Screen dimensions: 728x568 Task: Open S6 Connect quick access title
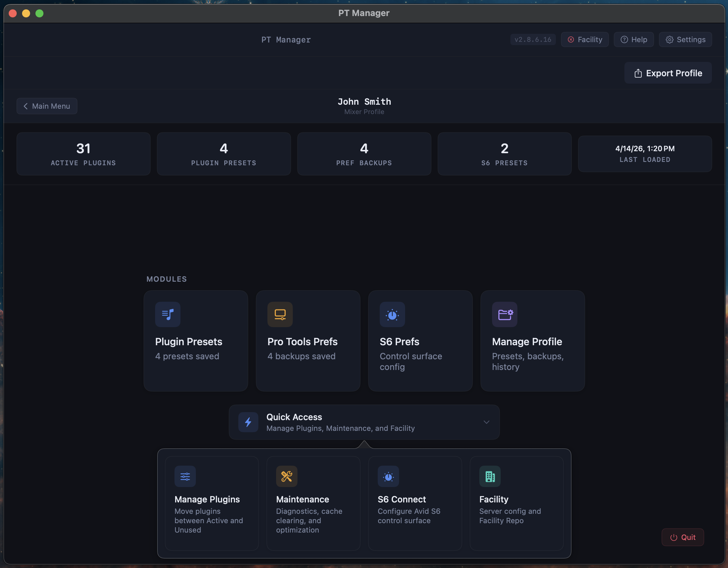click(x=402, y=499)
